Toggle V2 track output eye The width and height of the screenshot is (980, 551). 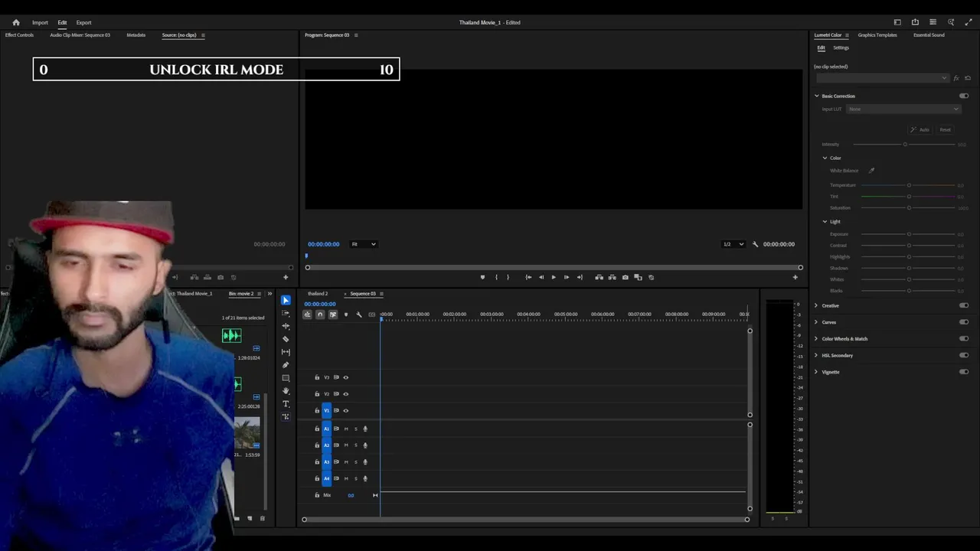coord(345,394)
